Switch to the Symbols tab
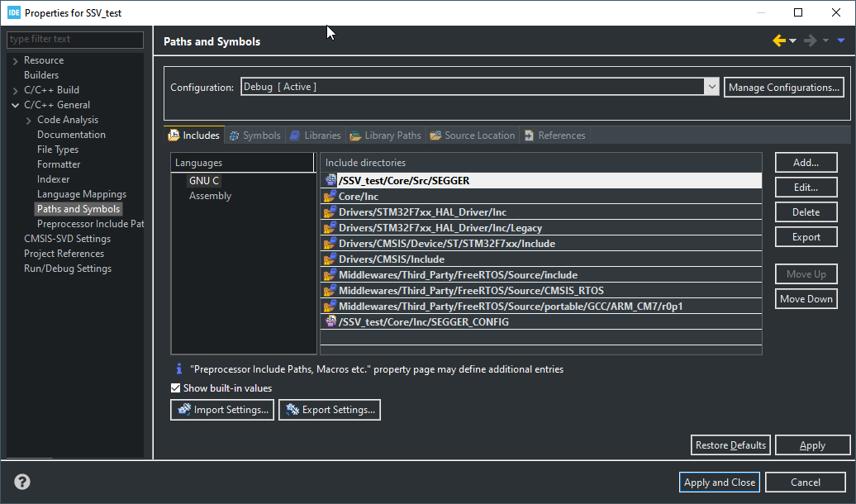Image resolution: width=856 pixels, height=504 pixels. point(254,136)
